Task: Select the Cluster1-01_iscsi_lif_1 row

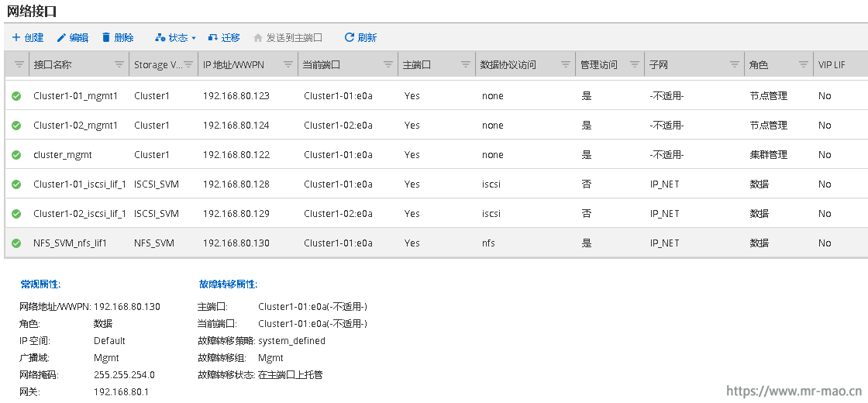Action: click(x=437, y=184)
